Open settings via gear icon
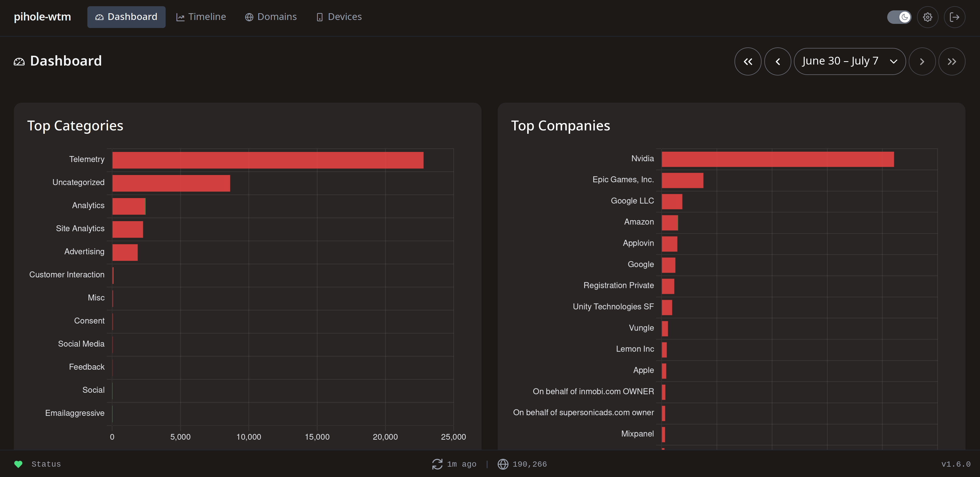 click(927, 17)
